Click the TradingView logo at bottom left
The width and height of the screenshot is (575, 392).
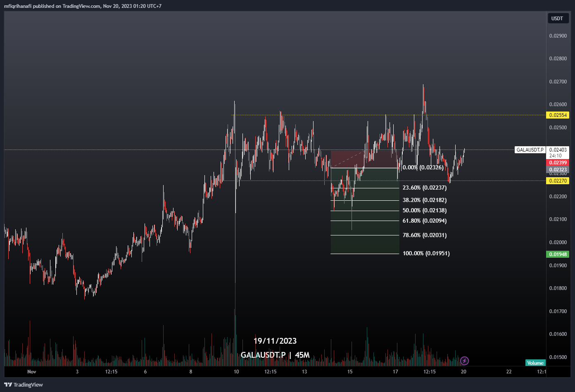24,385
